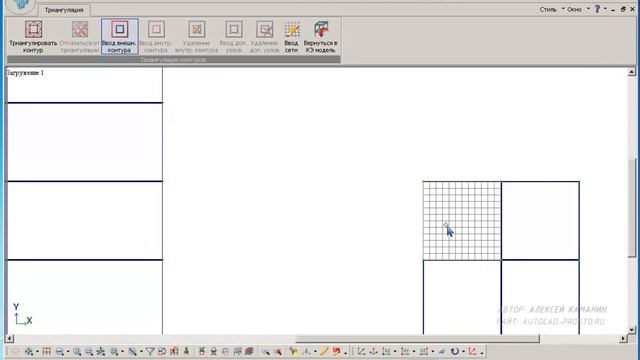Click the Загружение 1 label in the viewport
The width and height of the screenshot is (640, 360).
coord(25,73)
